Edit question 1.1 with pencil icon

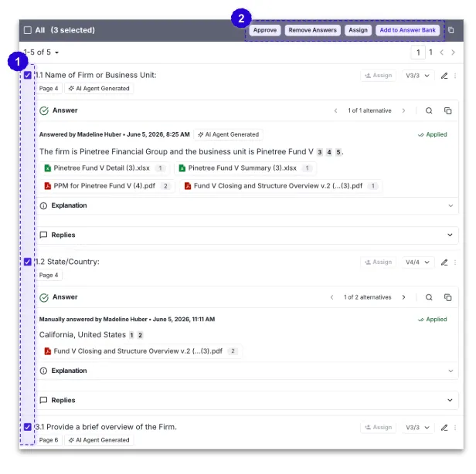click(x=444, y=76)
